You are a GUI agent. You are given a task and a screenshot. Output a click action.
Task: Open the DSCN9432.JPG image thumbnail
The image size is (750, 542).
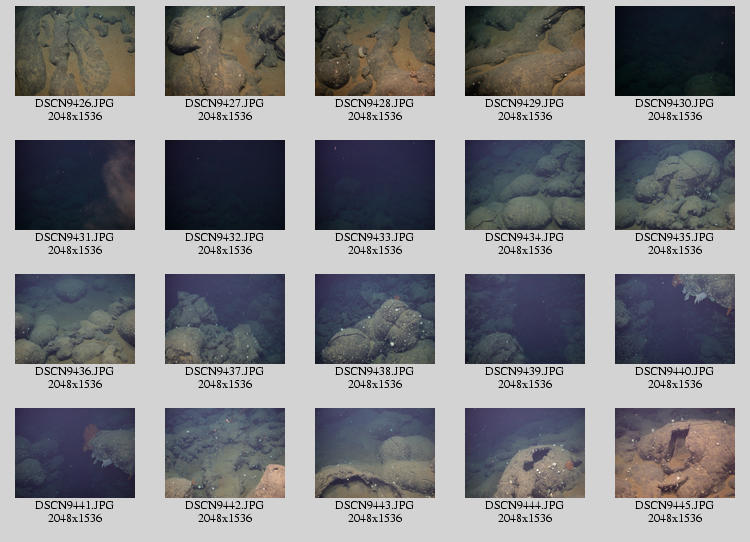[x=225, y=185]
